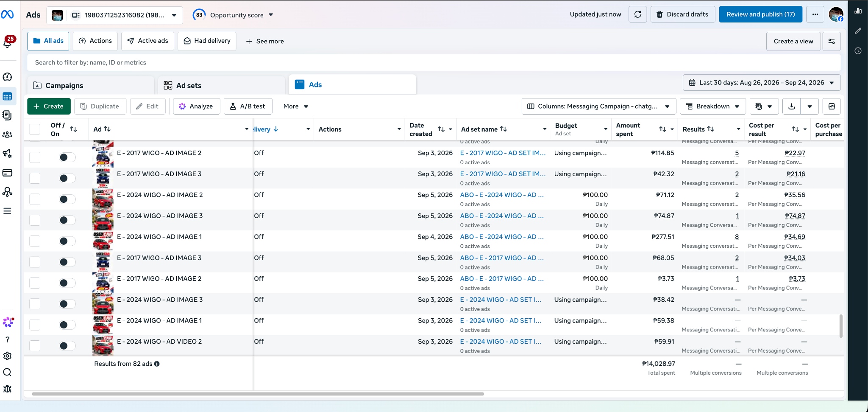Open the pencil edit panel on right rail
Viewport: 868px width, 412px height.
click(858, 31)
